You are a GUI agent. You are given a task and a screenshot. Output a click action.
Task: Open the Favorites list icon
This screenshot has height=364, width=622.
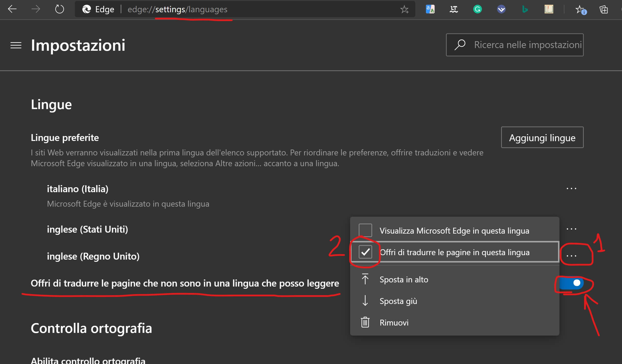(x=581, y=10)
